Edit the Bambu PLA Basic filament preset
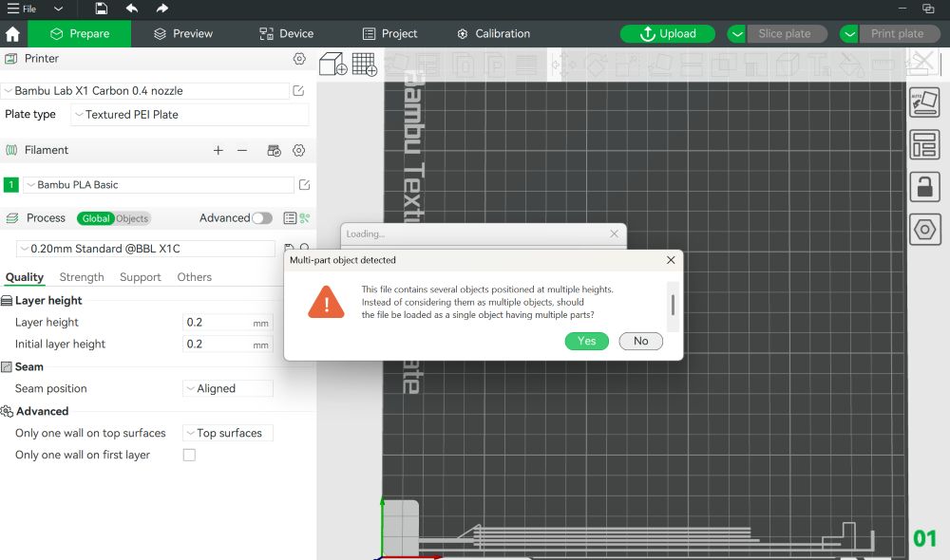Viewport: 950px width, 560px height. click(x=304, y=185)
